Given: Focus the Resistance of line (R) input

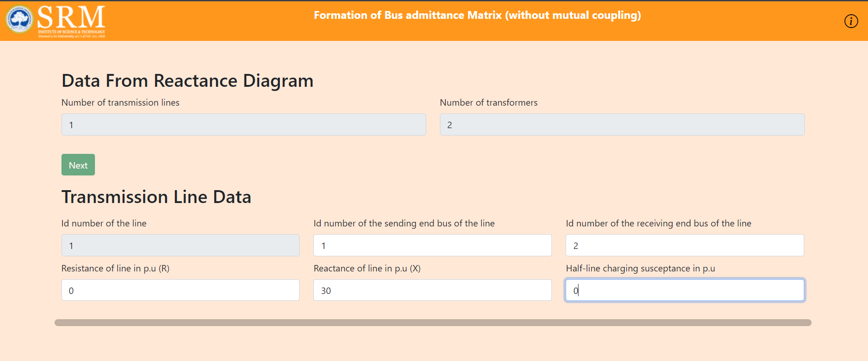Looking at the screenshot, I should click(180, 290).
